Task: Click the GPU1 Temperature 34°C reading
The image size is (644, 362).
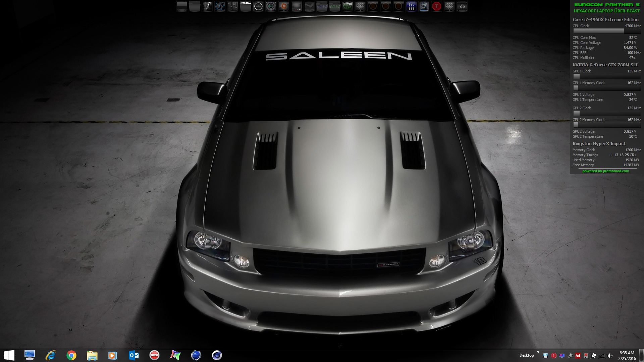Action: pyautogui.click(x=605, y=100)
